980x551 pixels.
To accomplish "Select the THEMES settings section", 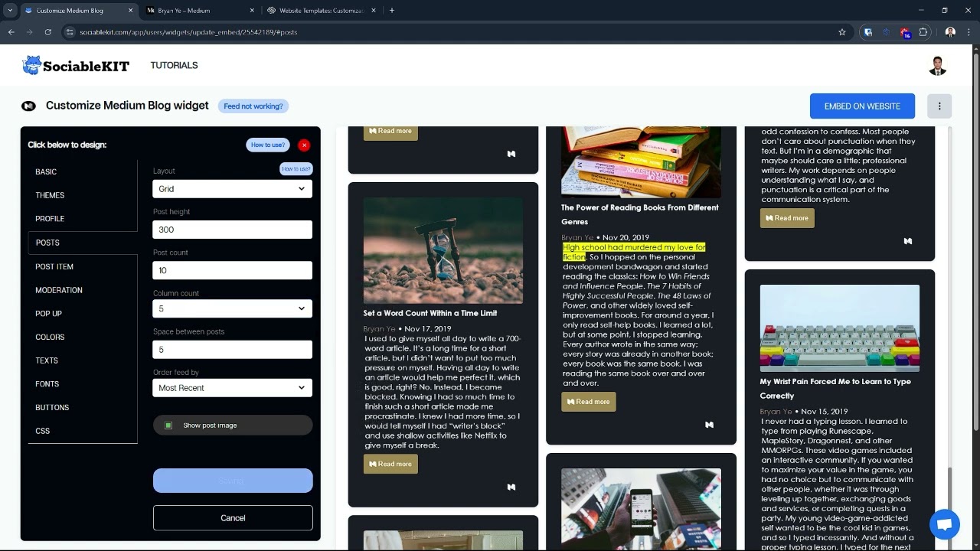I will pos(50,195).
